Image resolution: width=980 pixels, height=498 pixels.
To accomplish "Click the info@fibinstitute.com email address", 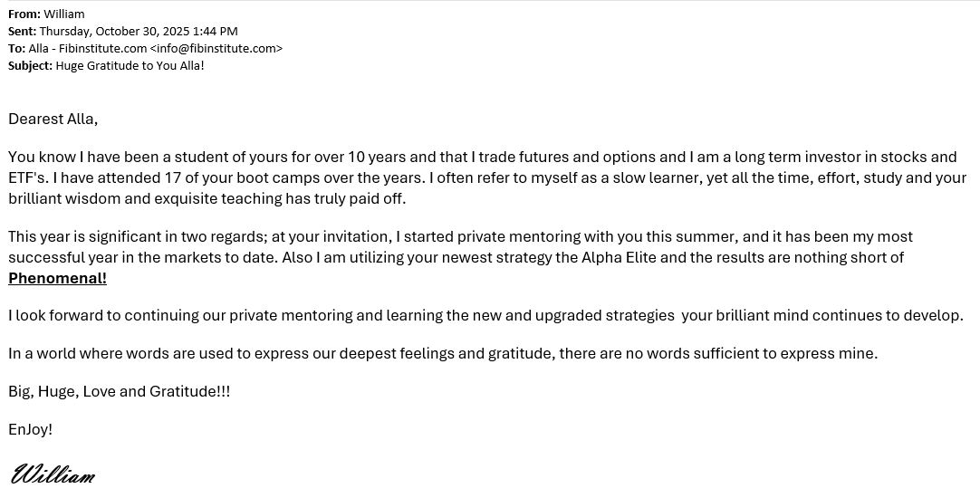I will [216, 49].
